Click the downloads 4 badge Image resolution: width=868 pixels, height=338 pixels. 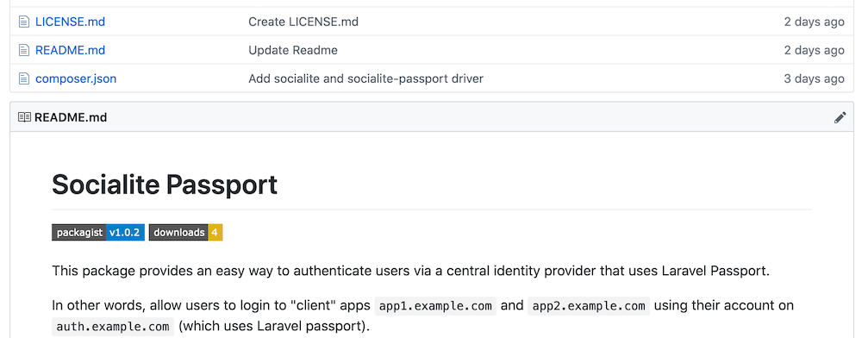pos(185,232)
